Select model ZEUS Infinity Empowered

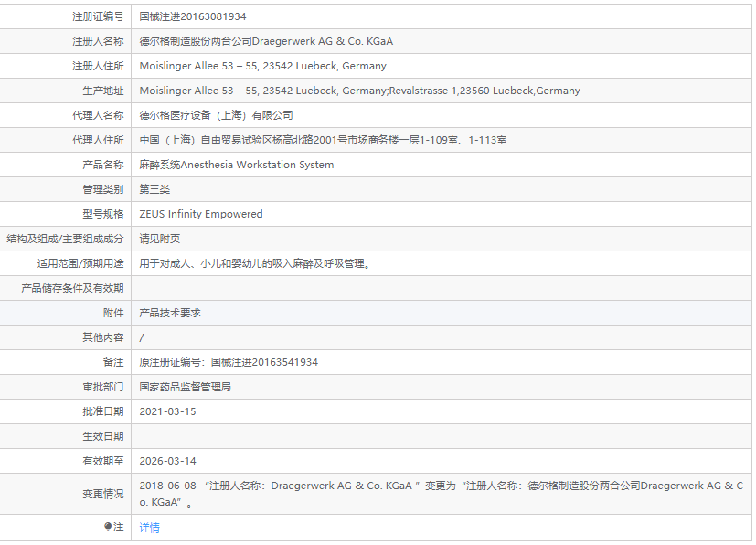[201, 214]
